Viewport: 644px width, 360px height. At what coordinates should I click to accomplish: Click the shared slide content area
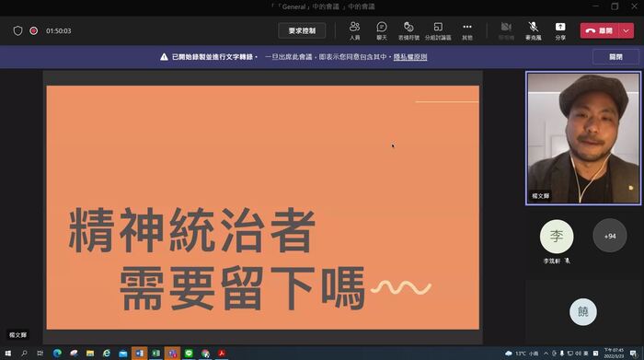(263, 207)
